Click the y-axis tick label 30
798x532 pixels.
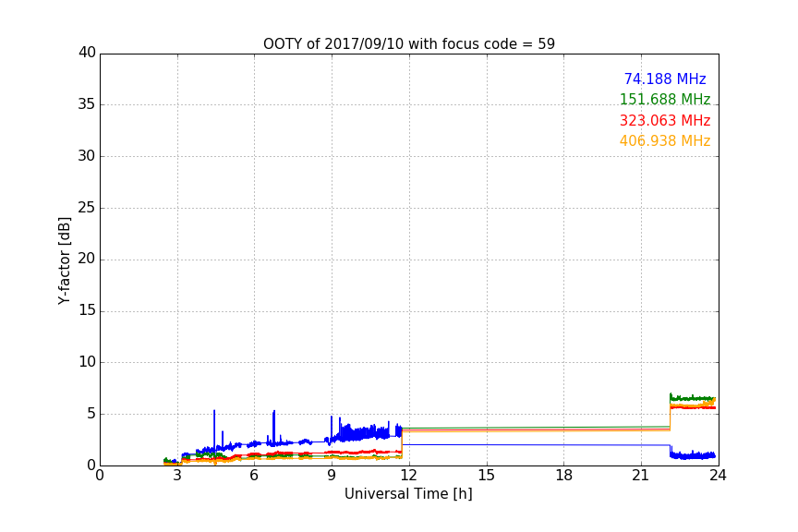(87, 156)
